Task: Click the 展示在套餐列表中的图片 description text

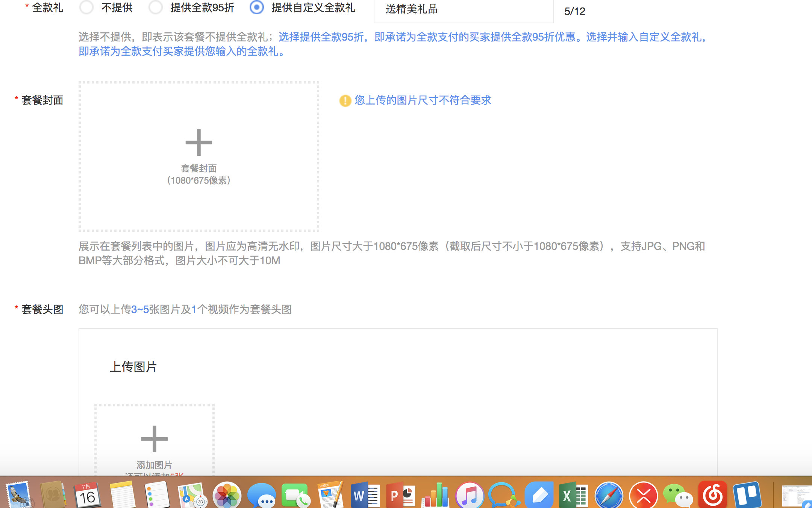Action: pos(392,253)
